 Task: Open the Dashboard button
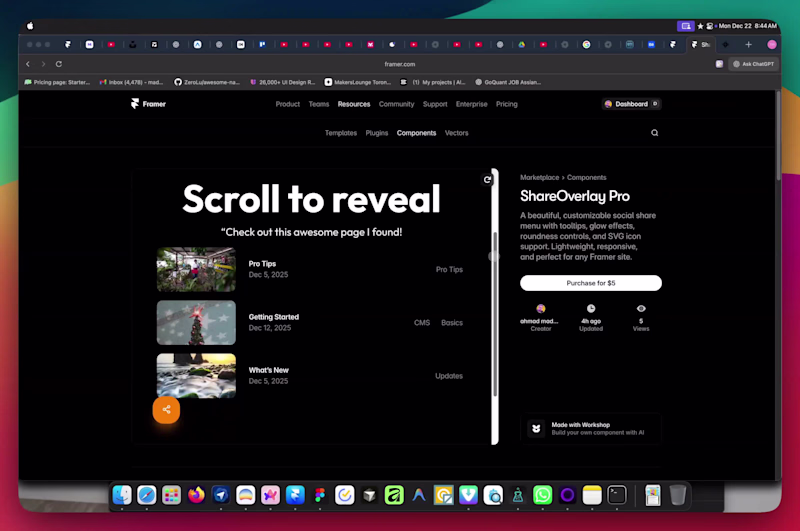coord(632,104)
